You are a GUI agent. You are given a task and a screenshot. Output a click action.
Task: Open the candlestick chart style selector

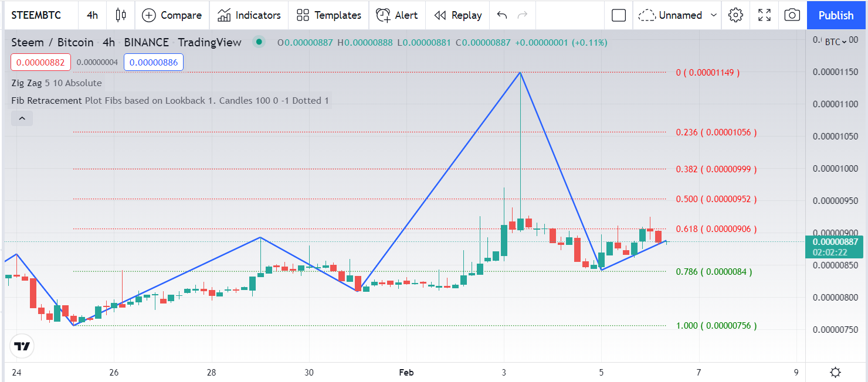[x=121, y=15]
